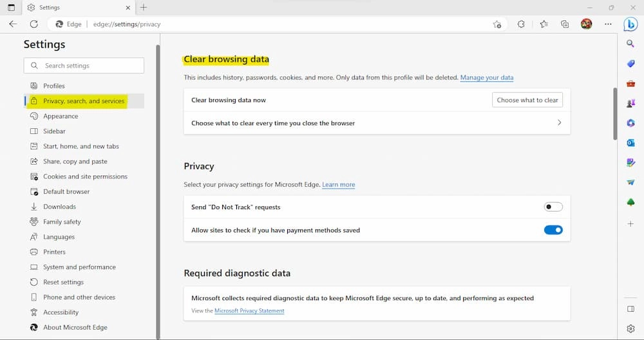Click the Settings tab title

(50, 7)
